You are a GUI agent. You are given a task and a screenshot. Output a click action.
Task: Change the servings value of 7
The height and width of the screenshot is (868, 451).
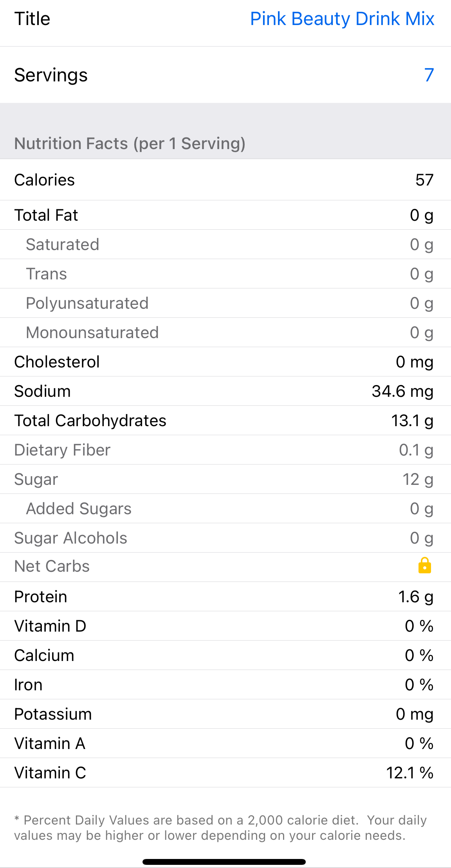pyautogui.click(x=429, y=75)
